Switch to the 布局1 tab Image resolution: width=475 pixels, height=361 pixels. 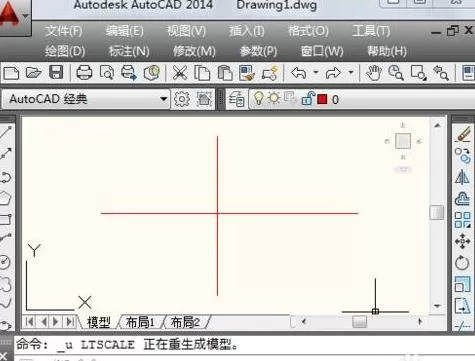[x=140, y=322]
